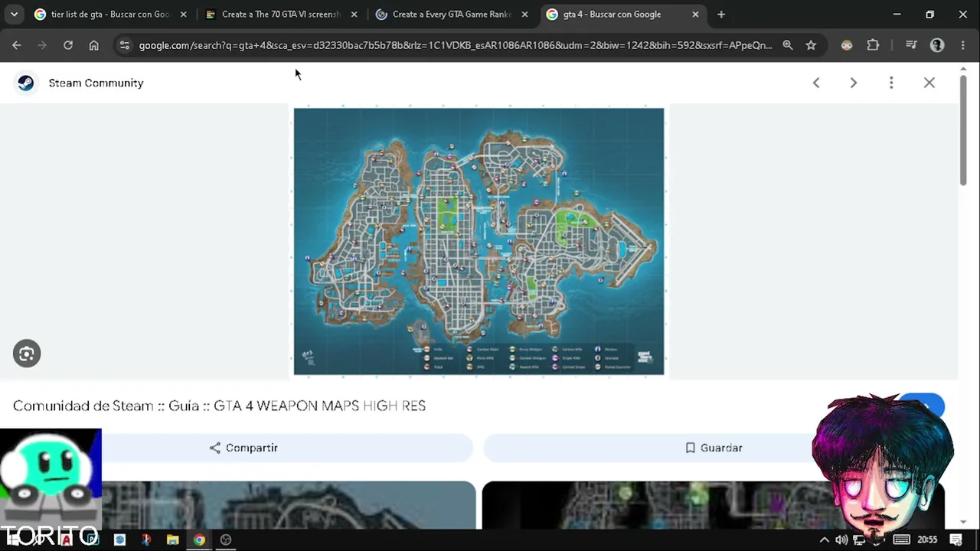980x551 pixels.
Task: Go back to the previous page
Action: coord(17,45)
